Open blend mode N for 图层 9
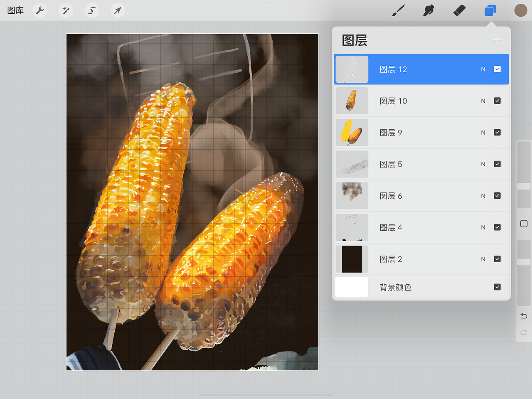The width and height of the screenshot is (532, 399). tap(483, 133)
